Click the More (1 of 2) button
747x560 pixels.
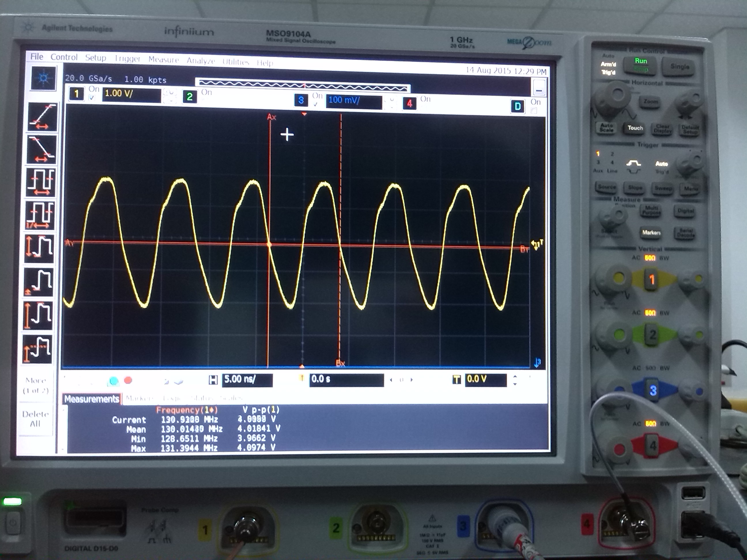point(36,385)
